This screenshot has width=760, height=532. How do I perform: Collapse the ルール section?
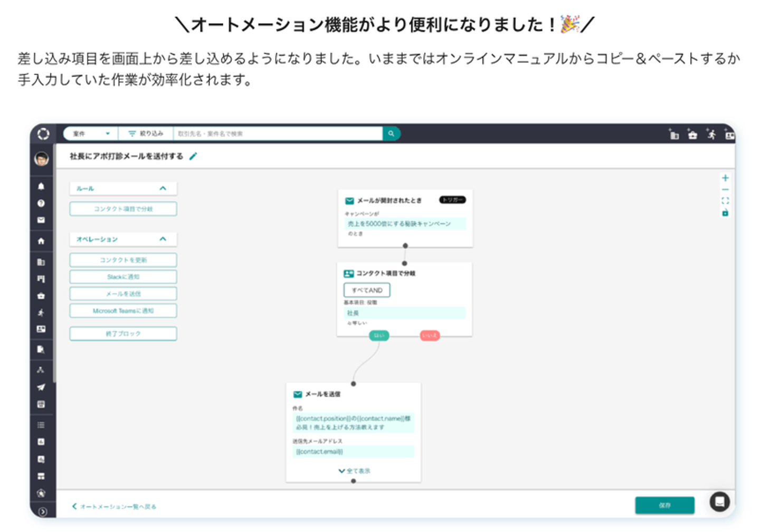pos(163,188)
